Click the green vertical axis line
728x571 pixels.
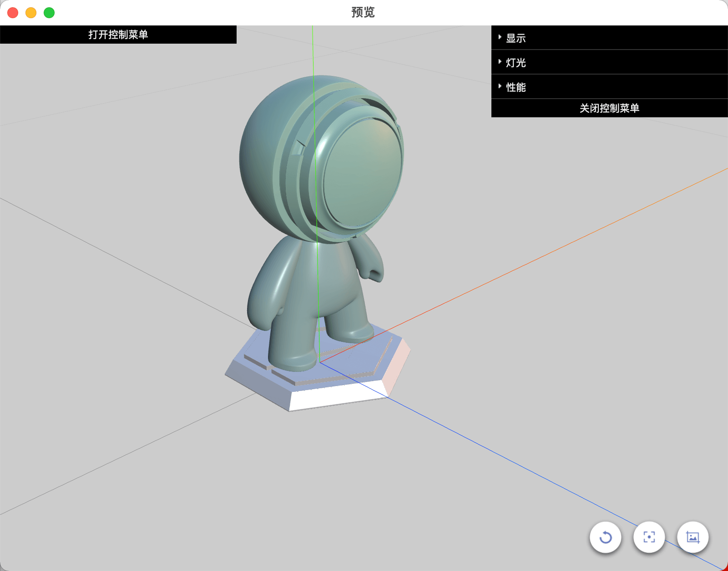point(315,136)
